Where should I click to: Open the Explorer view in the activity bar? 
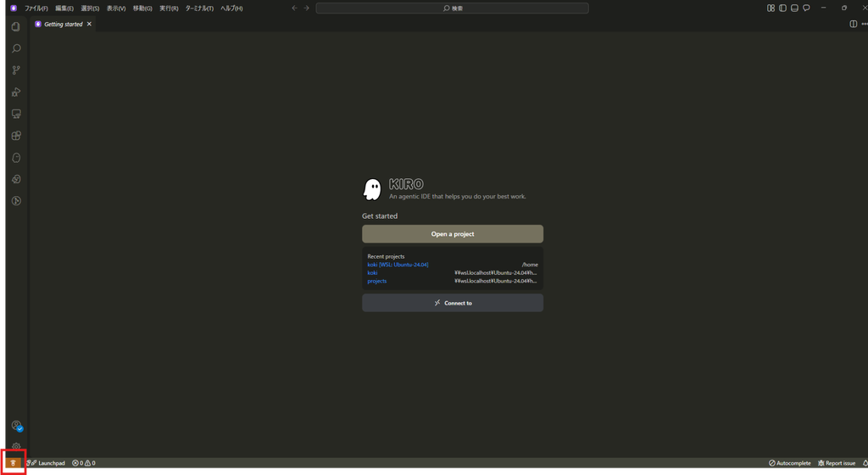(16, 26)
